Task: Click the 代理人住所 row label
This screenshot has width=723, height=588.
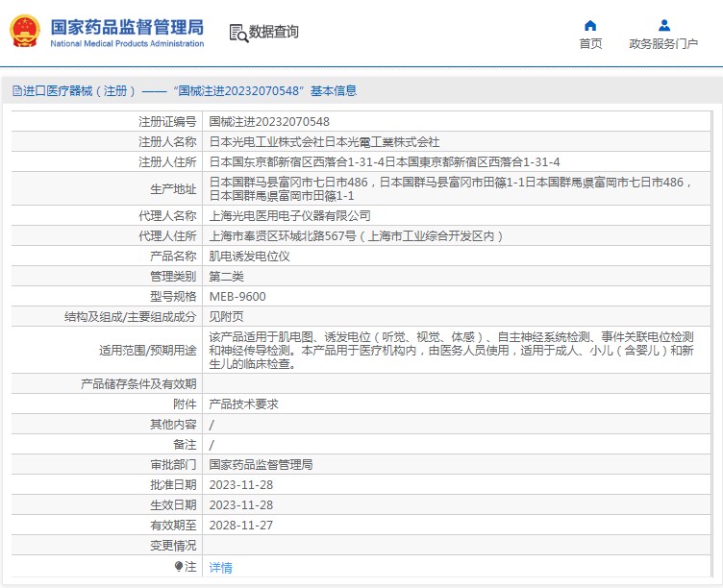Action: point(167,236)
